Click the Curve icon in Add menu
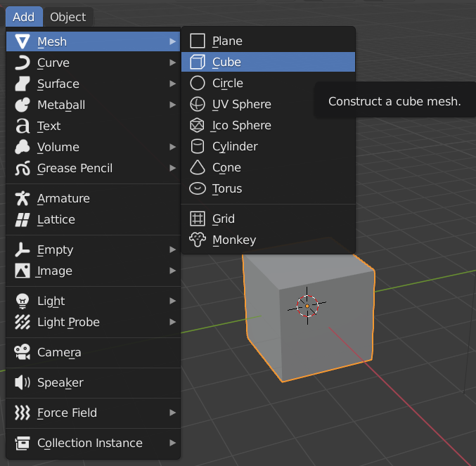 click(x=22, y=63)
